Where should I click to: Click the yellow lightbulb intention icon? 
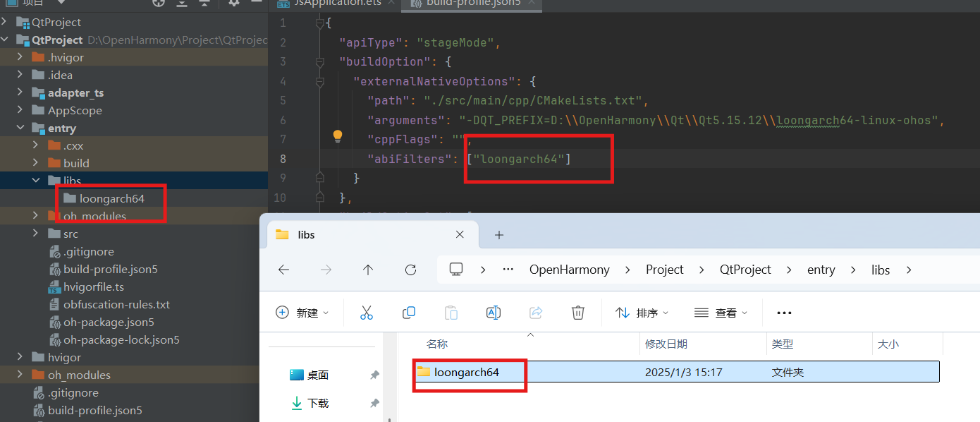click(x=337, y=135)
